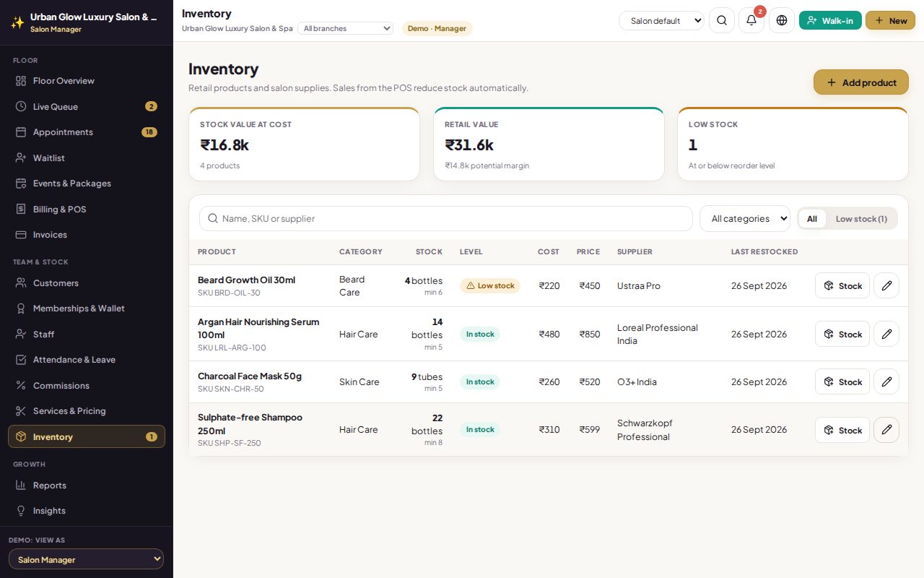Click the Inventory item in the sidebar
This screenshot has width=924, height=578.
(x=87, y=437)
